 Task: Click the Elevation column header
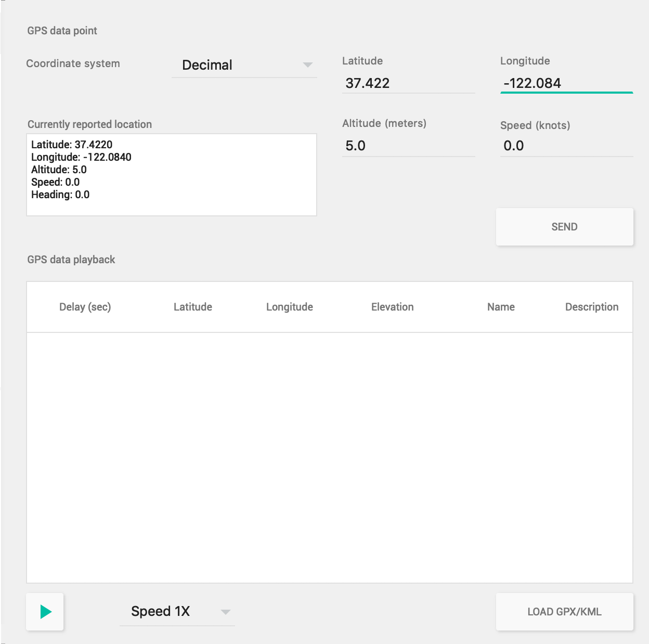pyautogui.click(x=393, y=307)
